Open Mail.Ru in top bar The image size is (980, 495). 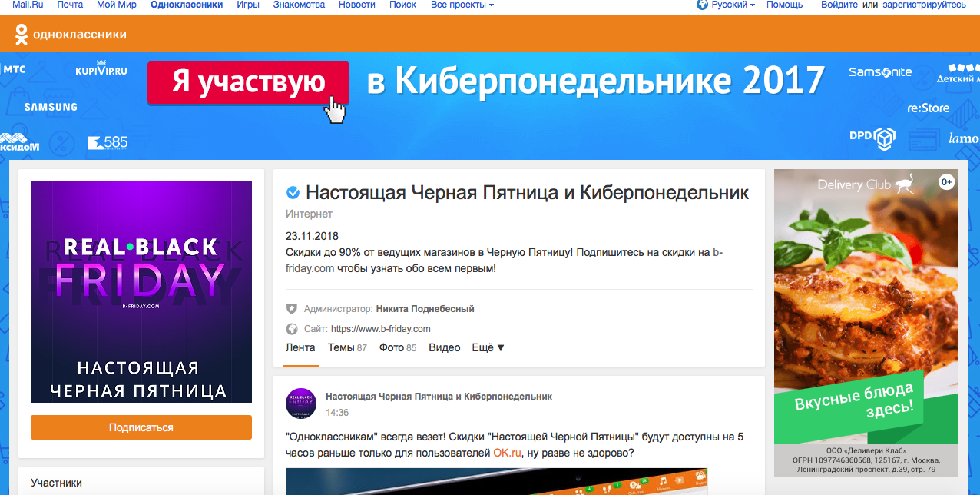[28, 5]
